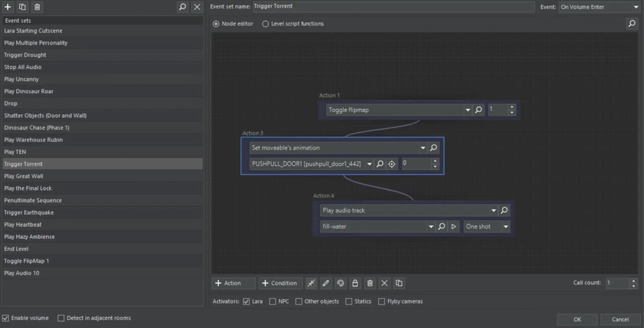Search objects next to PUSHPULL_DOOR1 field
This screenshot has height=328, width=644.
(380, 164)
